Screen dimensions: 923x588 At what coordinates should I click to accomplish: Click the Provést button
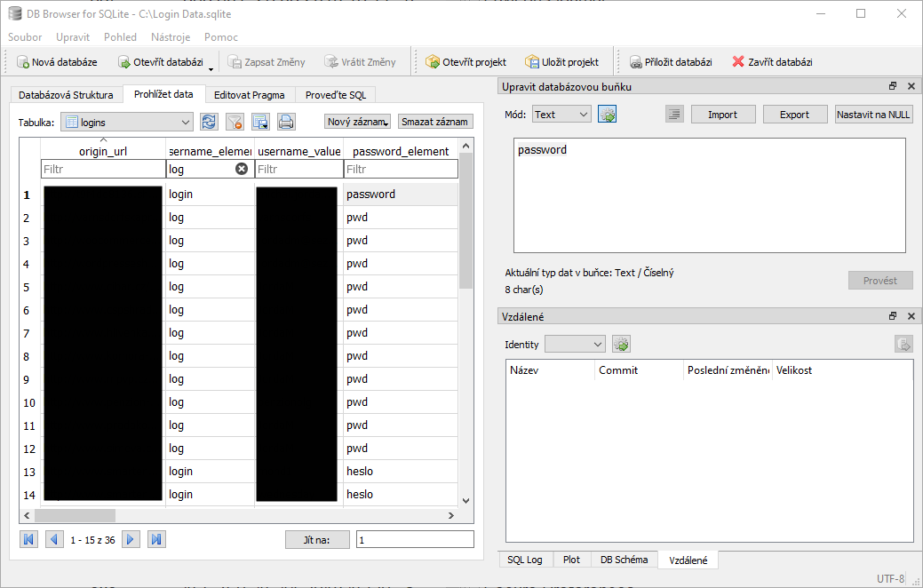point(880,281)
